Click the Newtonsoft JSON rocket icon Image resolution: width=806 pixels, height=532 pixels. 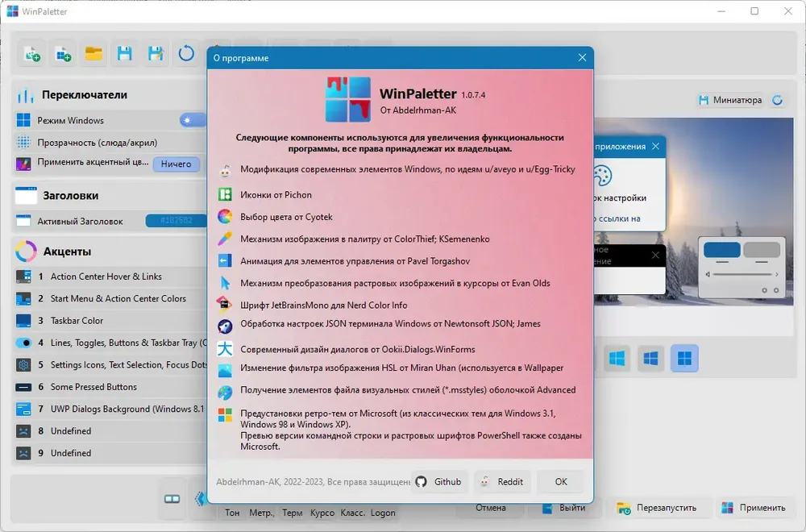225,326
